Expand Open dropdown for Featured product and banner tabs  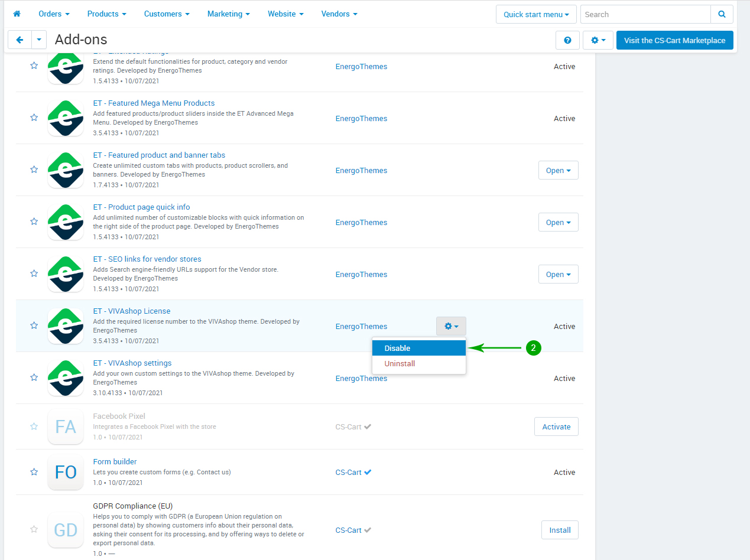point(559,170)
